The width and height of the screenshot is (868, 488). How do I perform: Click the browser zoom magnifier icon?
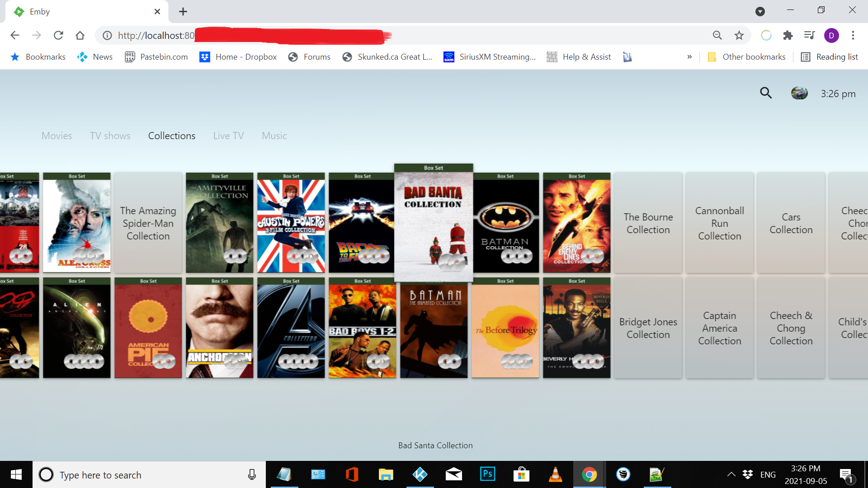(717, 35)
